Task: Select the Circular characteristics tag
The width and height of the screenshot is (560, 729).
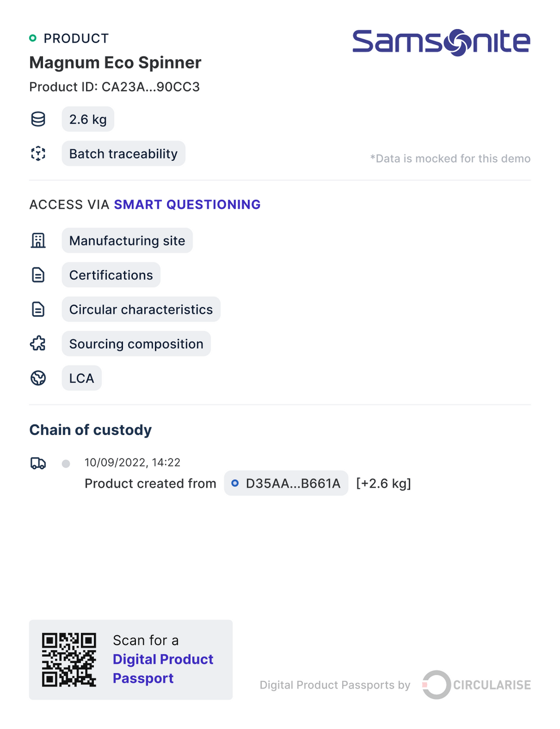Action: (141, 310)
